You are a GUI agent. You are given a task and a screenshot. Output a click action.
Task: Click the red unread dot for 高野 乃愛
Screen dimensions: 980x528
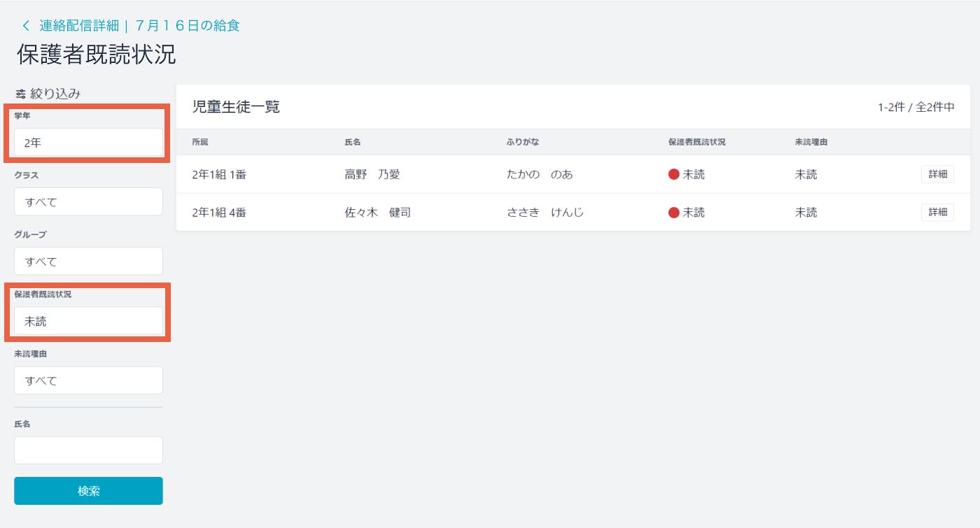674,174
